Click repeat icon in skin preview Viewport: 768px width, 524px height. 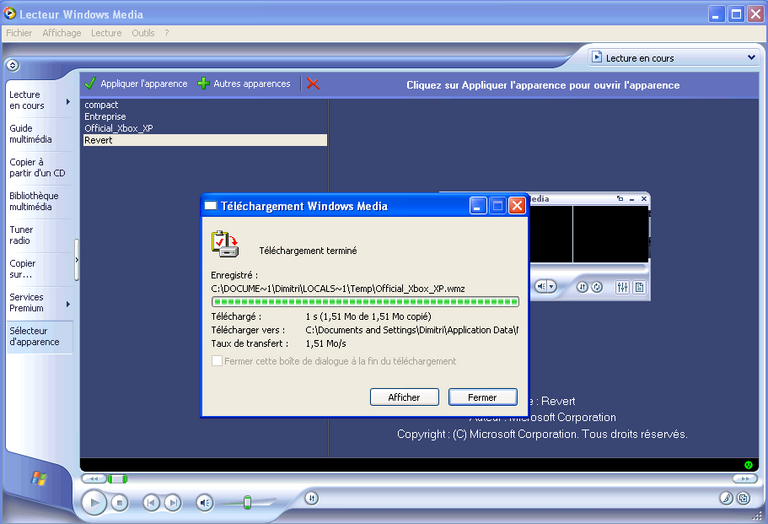point(597,287)
